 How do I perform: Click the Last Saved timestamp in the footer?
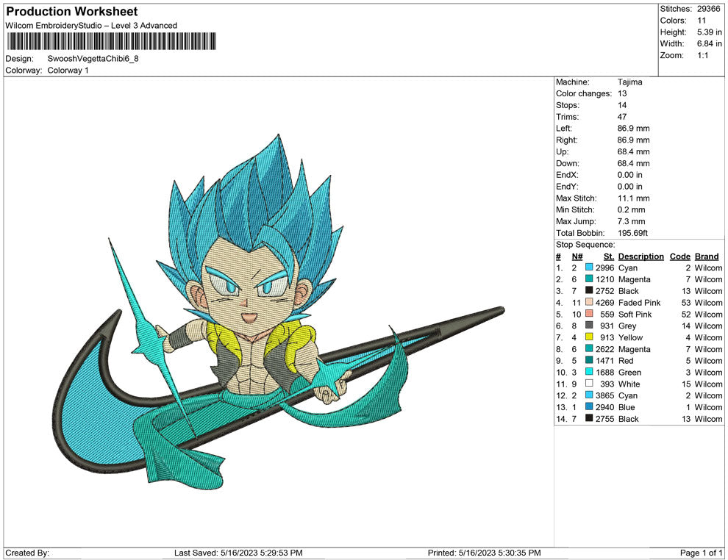click(238, 553)
